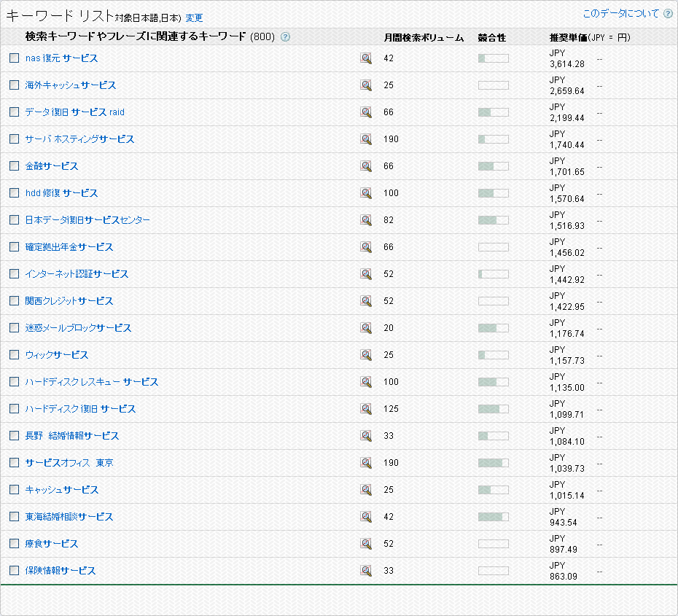Sort by 競合性 column header
Image resolution: width=678 pixels, height=616 pixels.
(x=491, y=37)
